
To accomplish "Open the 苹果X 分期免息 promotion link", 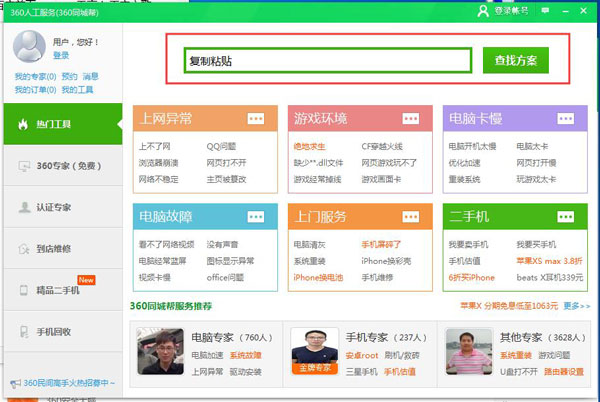I will [509, 306].
